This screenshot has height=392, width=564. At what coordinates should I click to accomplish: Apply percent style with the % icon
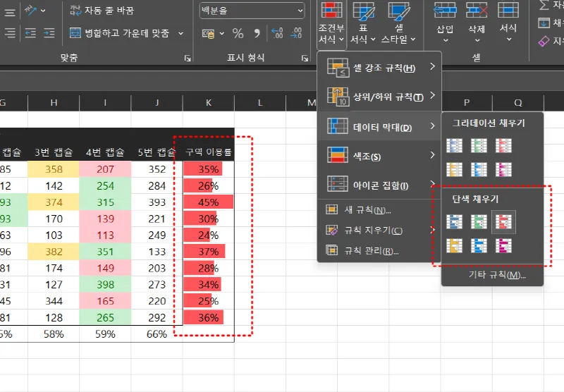point(238,33)
